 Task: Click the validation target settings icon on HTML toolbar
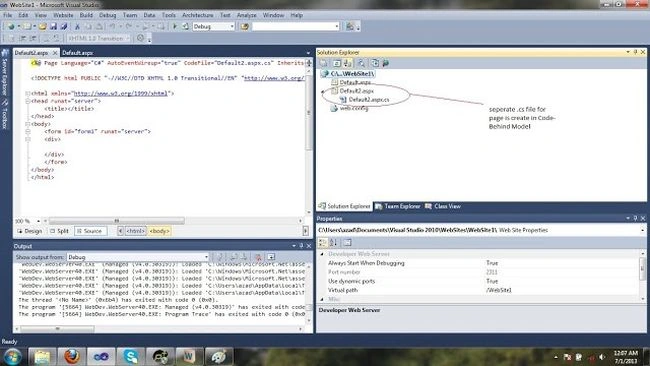coord(141,38)
